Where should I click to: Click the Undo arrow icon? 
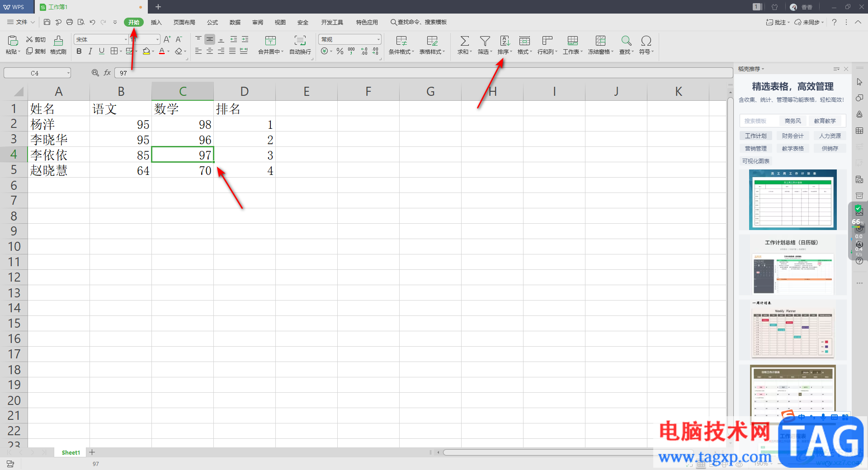tap(92, 22)
